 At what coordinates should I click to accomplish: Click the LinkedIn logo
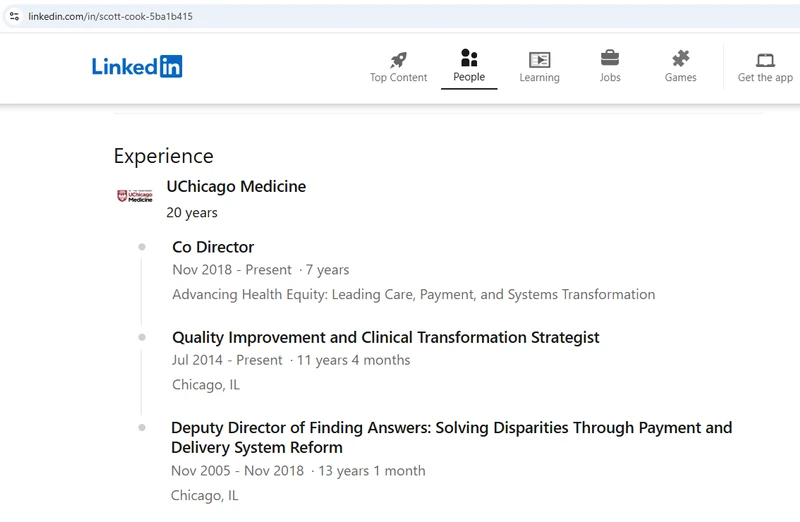click(x=137, y=66)
